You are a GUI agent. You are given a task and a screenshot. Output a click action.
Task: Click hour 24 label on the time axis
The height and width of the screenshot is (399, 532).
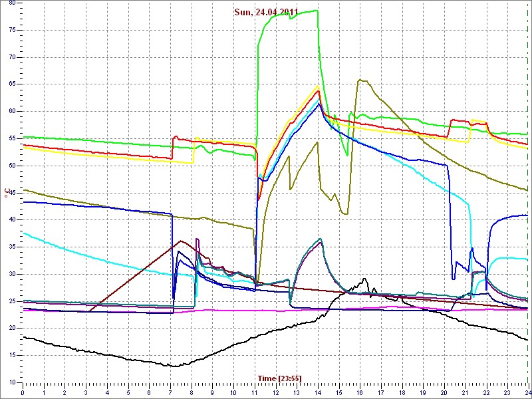(527, 393)
